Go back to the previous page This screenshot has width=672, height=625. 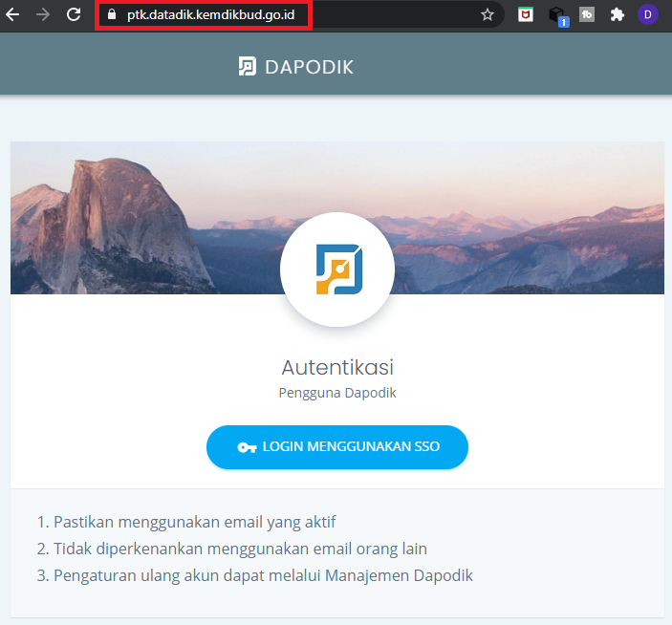point(12,14)
